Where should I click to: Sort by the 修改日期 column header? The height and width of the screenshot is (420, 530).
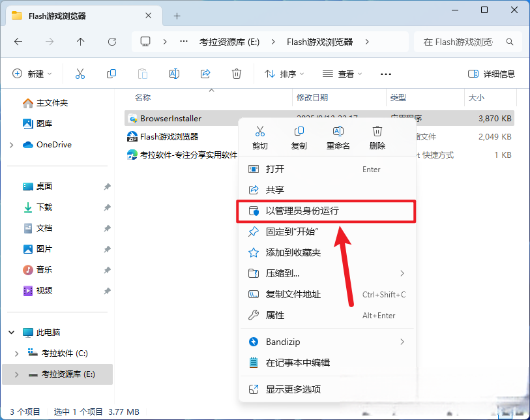(312, 98)
